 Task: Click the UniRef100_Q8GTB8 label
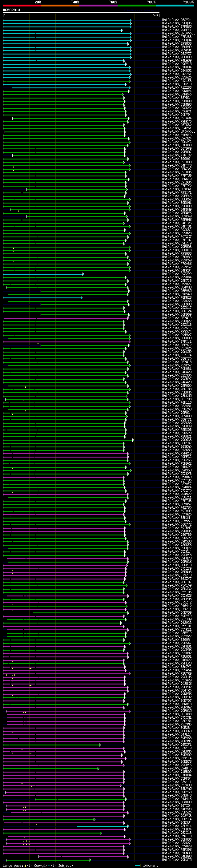click(177, 389)
